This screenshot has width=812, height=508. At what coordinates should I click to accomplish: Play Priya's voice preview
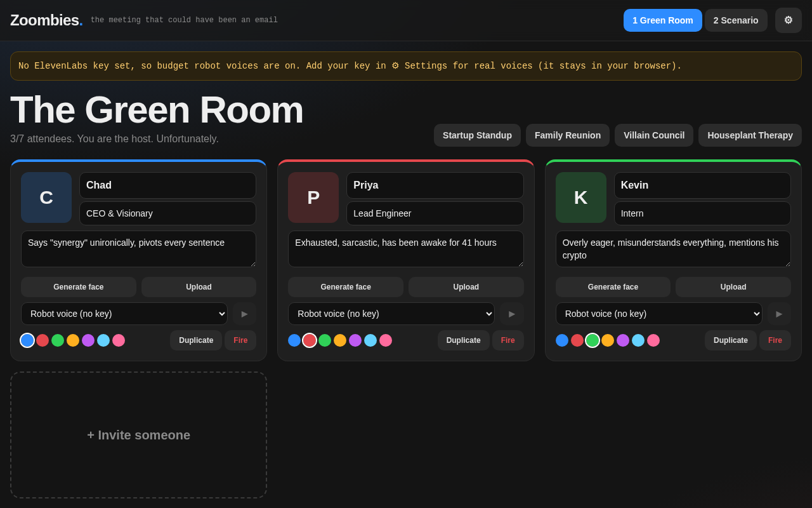point(512,314)
